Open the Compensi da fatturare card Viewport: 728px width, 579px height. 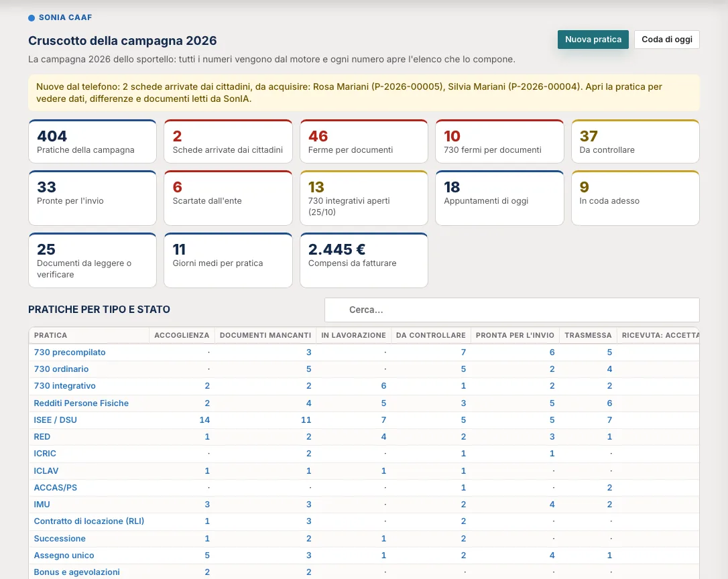pos(364,261)
